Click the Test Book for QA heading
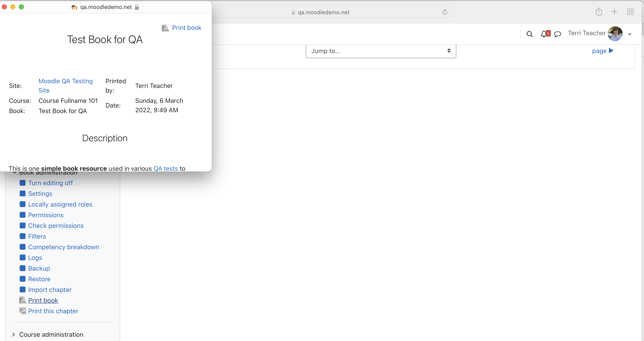This screenshot has height=341, width=644. click(x=105, y=39)
